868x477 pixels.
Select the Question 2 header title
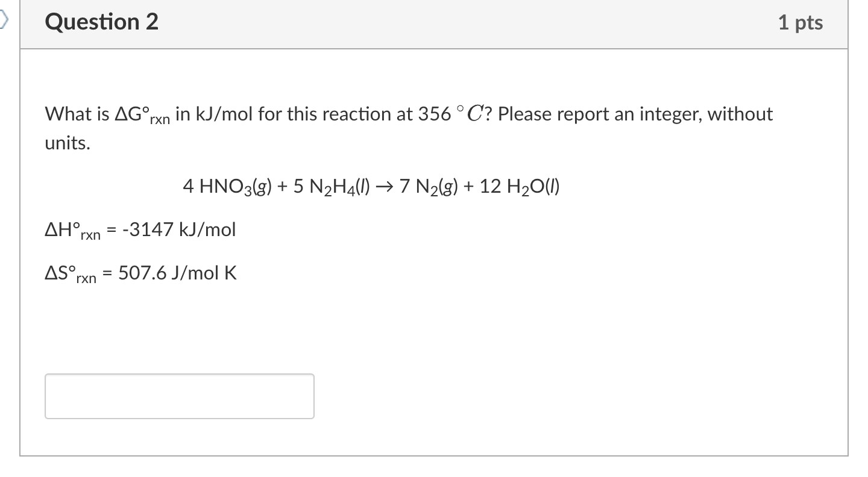(x=101, y=22)
